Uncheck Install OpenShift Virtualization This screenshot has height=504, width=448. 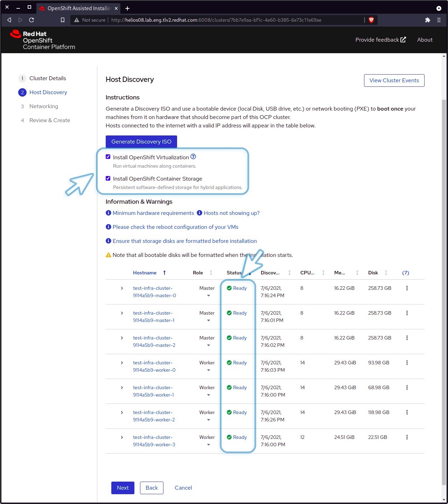(x=108, y=156)
